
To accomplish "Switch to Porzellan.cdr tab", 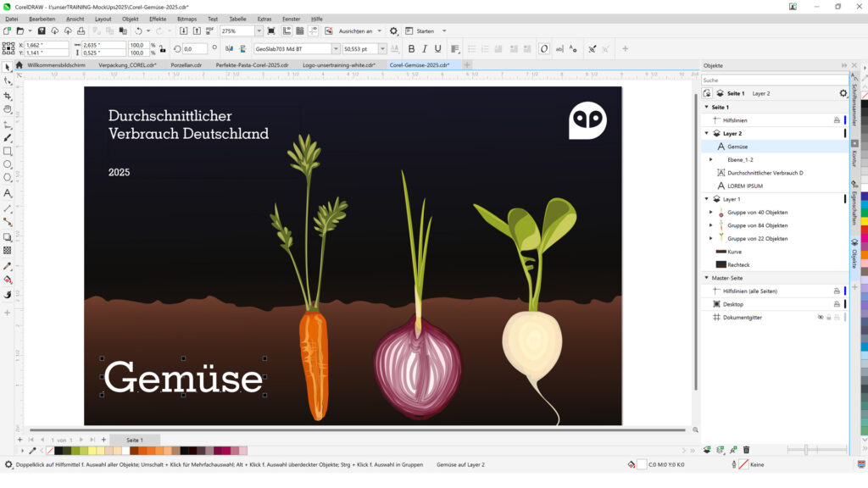I will tap(186, 64).
